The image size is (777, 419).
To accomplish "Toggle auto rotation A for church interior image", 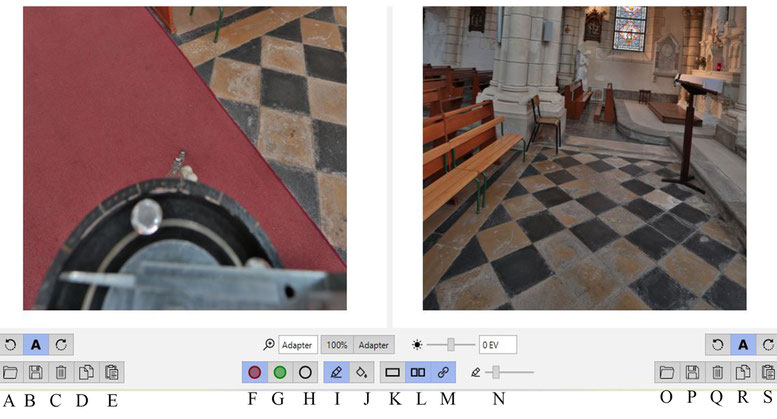I will [743, 345].
